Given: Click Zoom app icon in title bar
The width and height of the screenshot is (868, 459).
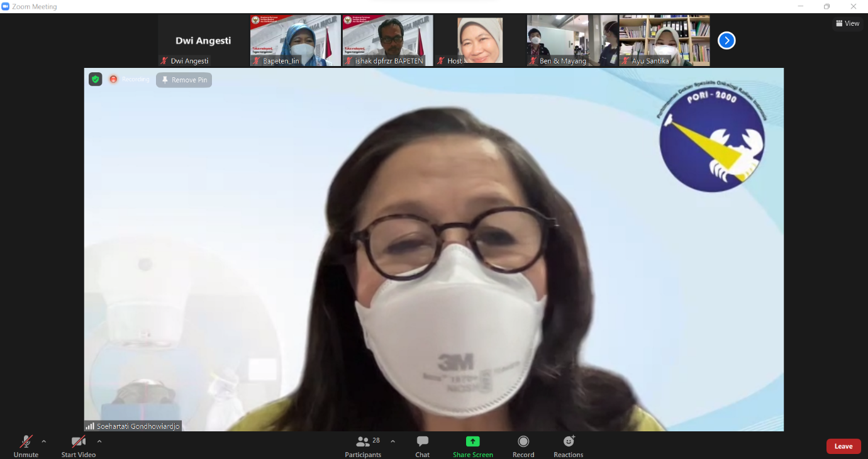Looking at the screenshot, I should pos(6,6).
